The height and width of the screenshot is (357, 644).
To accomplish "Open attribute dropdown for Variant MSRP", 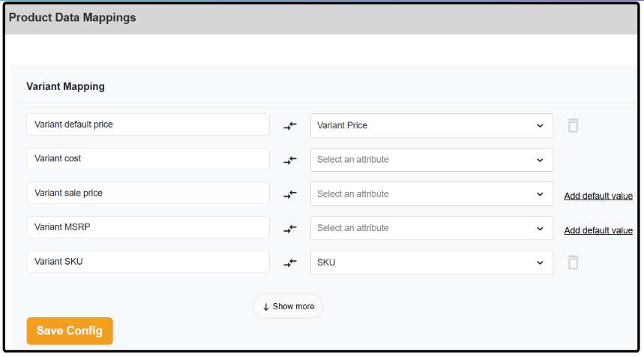I will [x=431, y=228].
